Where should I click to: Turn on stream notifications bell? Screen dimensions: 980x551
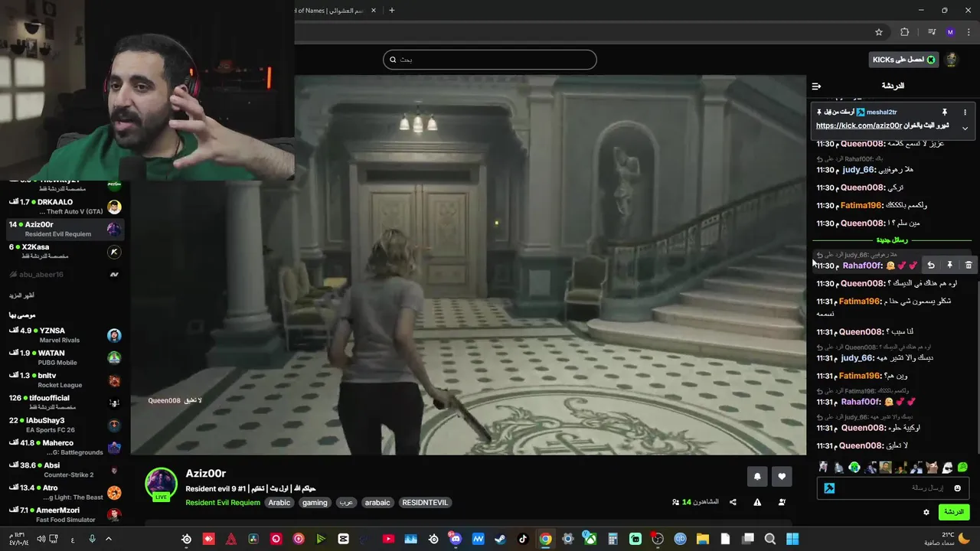[x=757, y=476]
